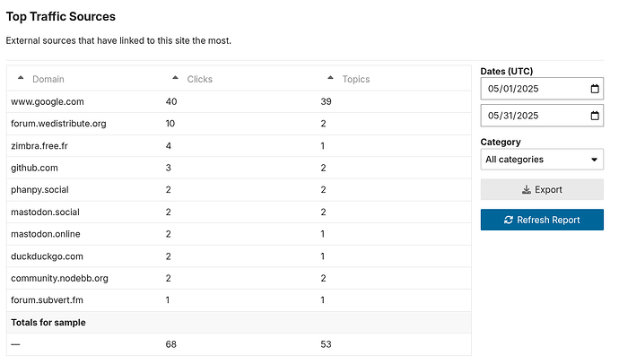Sort table by Domain column header
Screen dimensions: 619x364
click(48, 79)
